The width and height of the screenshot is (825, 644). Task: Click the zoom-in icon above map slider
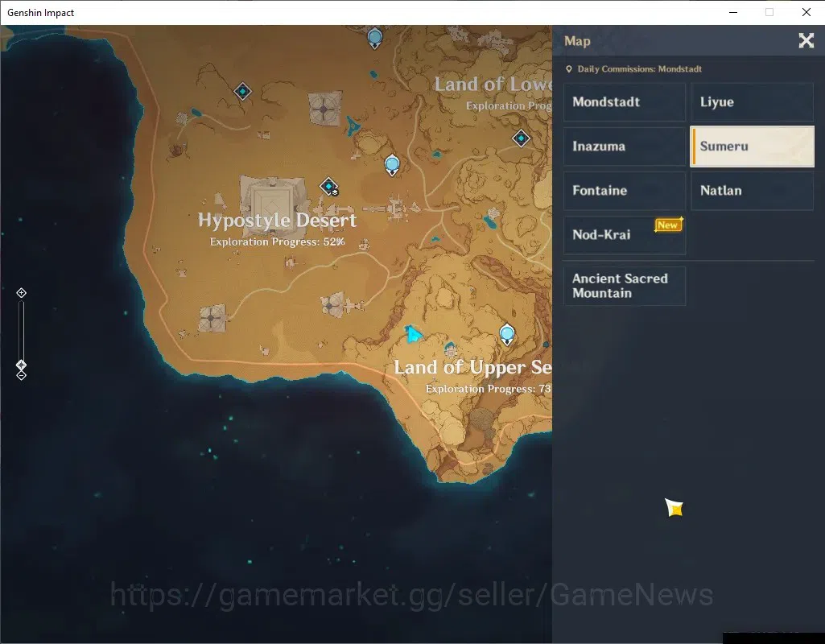pyautogui.click(x=21, y=292)
